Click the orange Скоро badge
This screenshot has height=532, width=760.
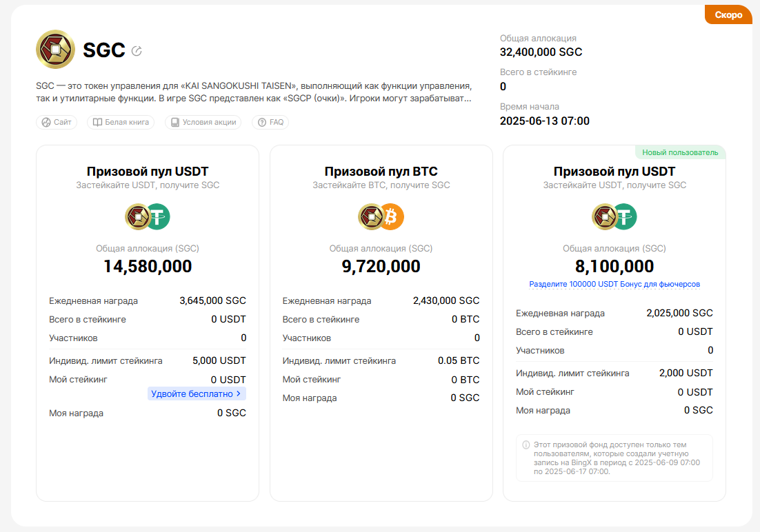tap(728, 14)
